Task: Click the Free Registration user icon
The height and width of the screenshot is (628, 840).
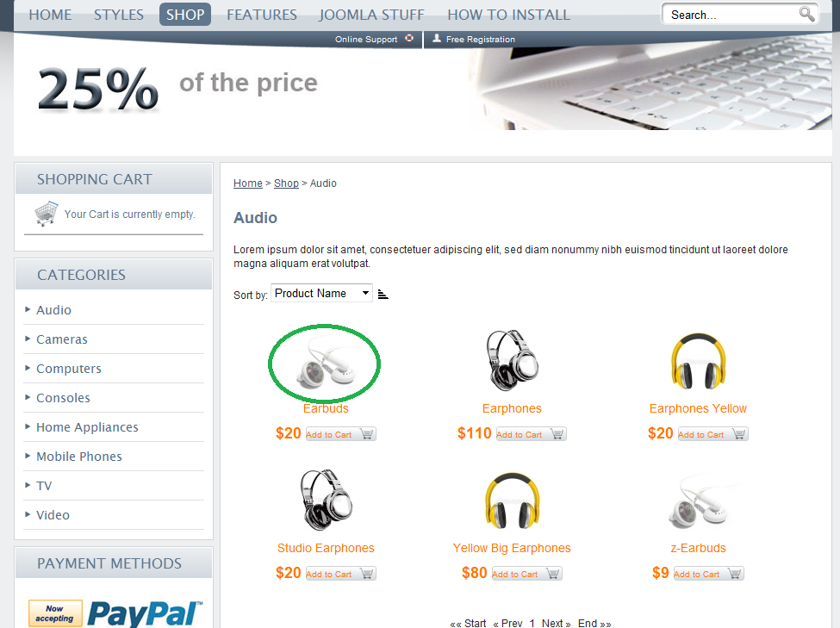Action: point(437,38)
